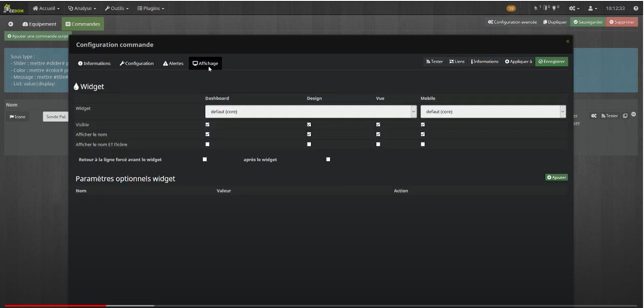Click the command row gears icon
644x308 pixels.
click(594, 116)
